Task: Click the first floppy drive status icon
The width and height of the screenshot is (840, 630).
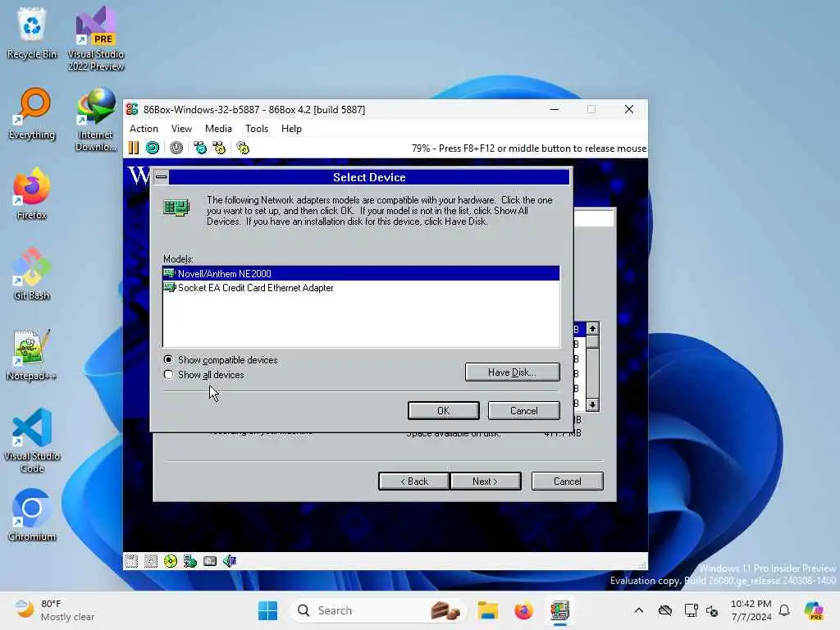Action: point(131,561)
